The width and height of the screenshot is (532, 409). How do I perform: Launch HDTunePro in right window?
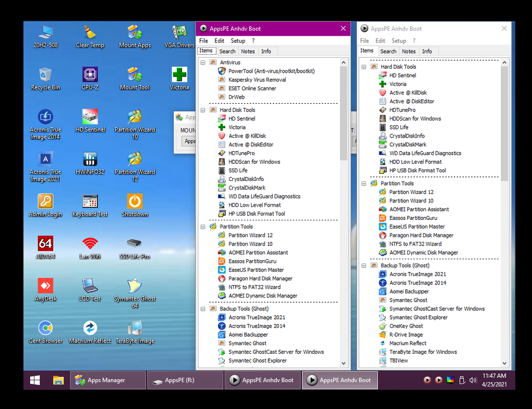(x=403, y=110)
